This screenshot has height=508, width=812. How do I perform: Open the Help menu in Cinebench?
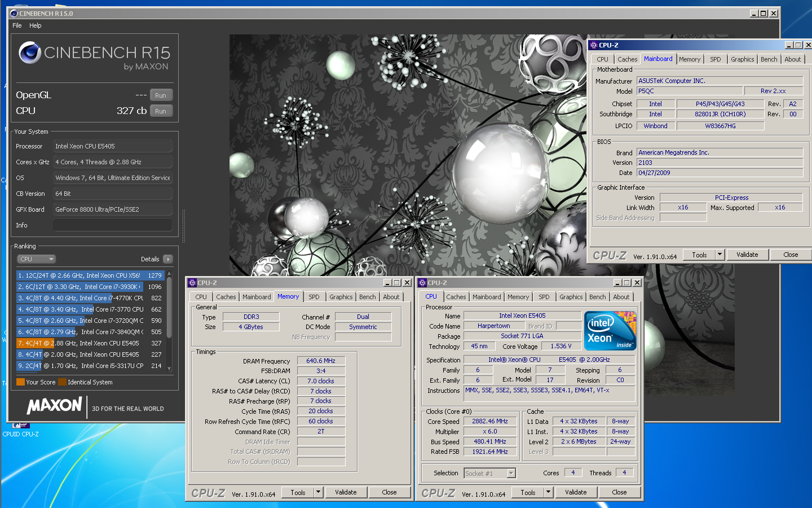36,25
